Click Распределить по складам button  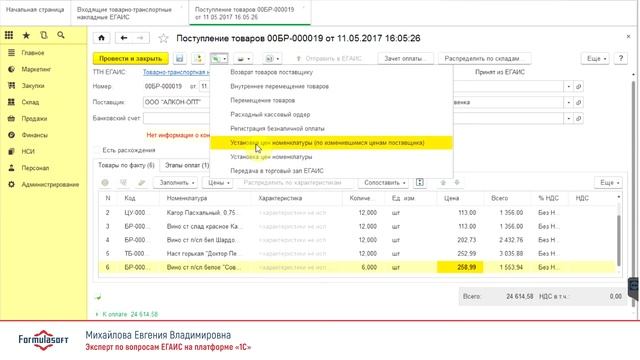484,59
